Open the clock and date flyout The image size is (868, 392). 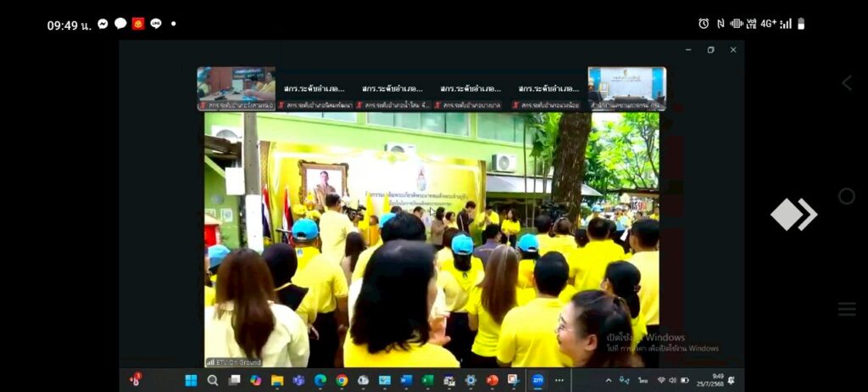(717, 379)
